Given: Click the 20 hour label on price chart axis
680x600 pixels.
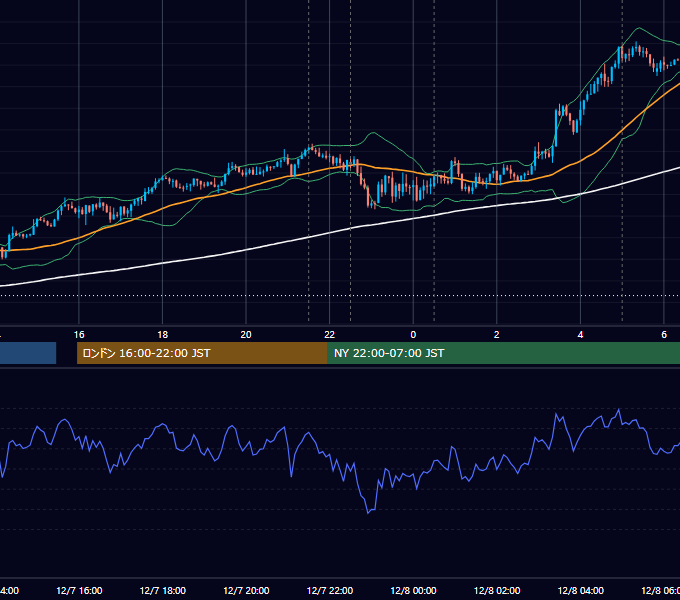Looking at the screenshot, I should 246,335.
